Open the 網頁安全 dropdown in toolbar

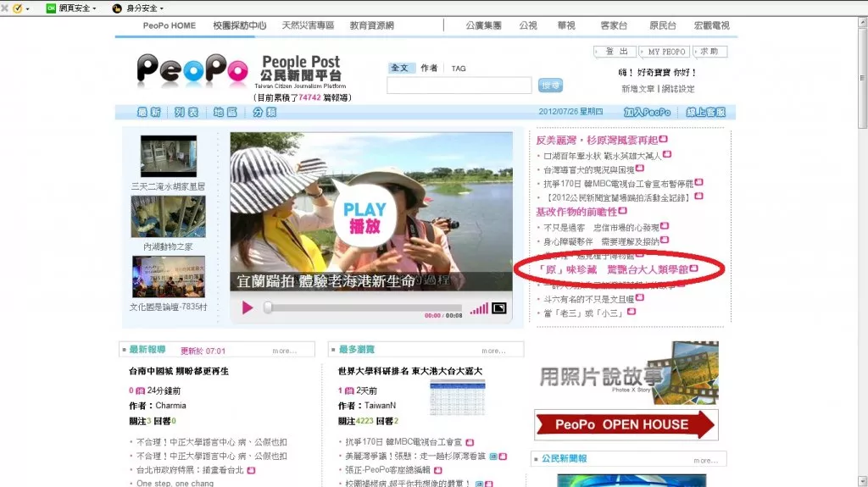(71, 8)
